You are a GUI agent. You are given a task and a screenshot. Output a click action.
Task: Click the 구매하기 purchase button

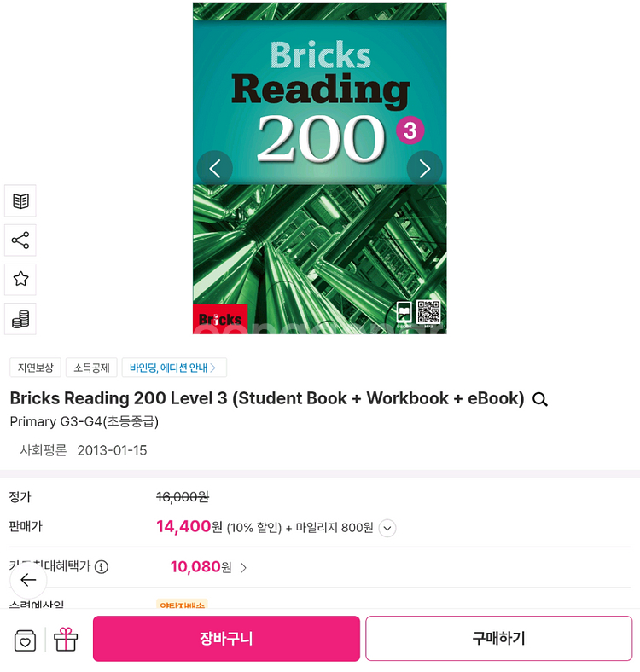(x=499, y=639)
